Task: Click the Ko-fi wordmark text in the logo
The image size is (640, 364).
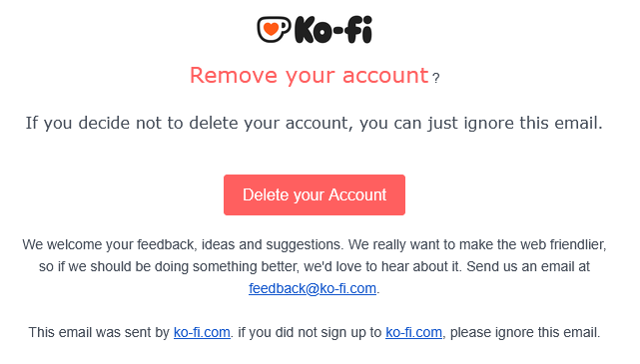Action: [x=333, y=30]
